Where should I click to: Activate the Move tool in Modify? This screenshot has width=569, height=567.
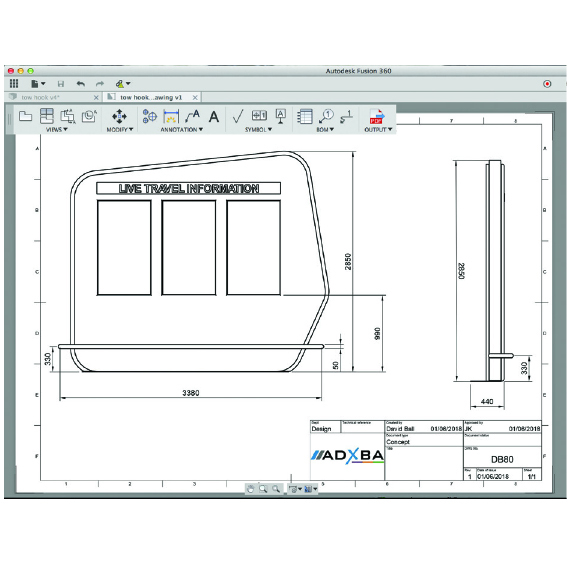coord(119,117)
